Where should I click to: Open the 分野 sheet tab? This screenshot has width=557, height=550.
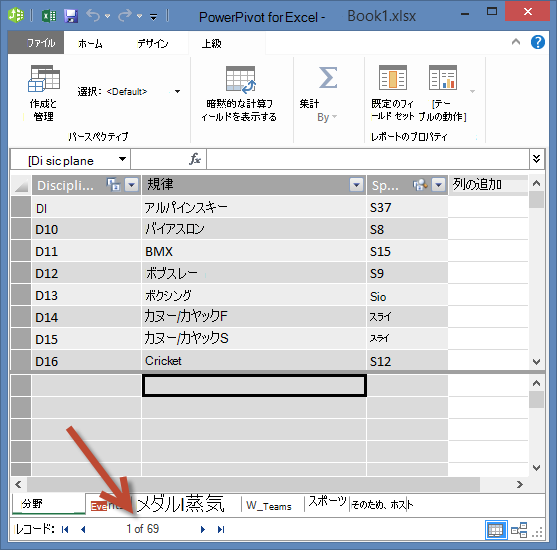(48, 503)
